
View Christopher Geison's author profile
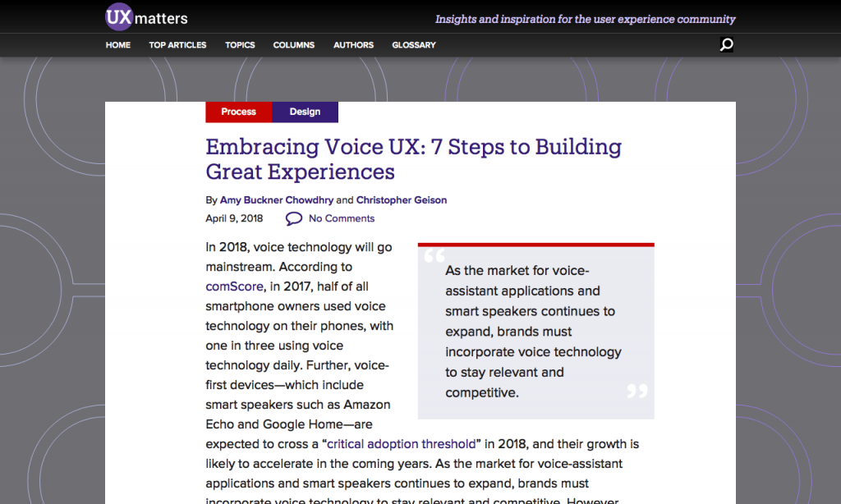tap(402, 199)
